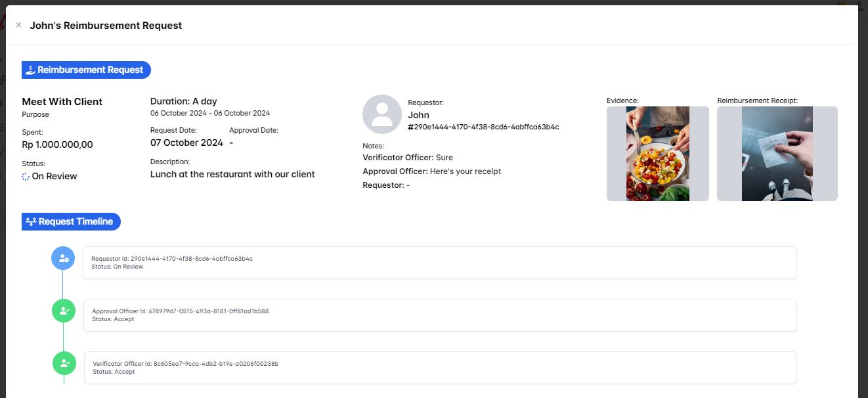
Task: Click the Request Timeline section label
Action: tap(76, 222)
